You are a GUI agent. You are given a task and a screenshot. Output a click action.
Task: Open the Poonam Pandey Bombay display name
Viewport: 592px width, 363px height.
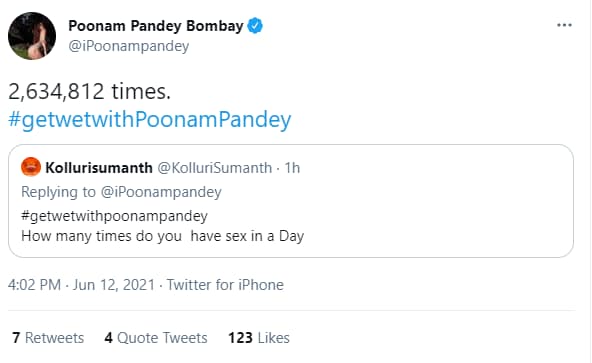point(156,26)
